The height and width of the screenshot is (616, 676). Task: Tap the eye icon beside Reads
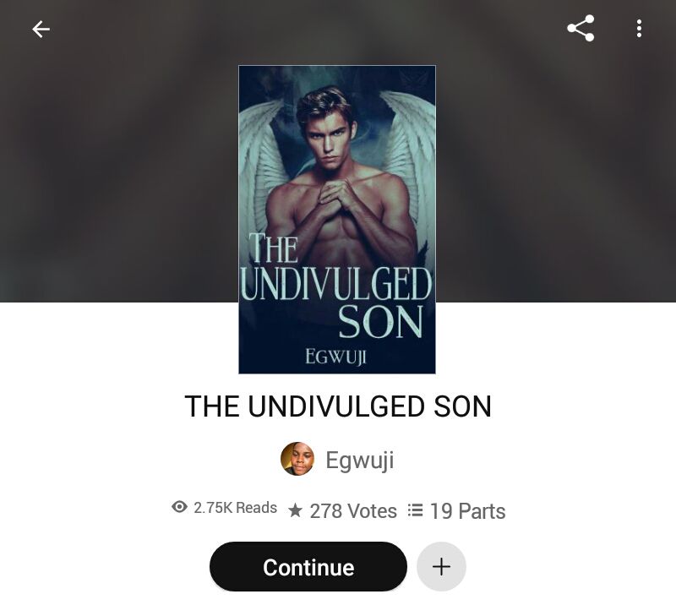[179, 506]
